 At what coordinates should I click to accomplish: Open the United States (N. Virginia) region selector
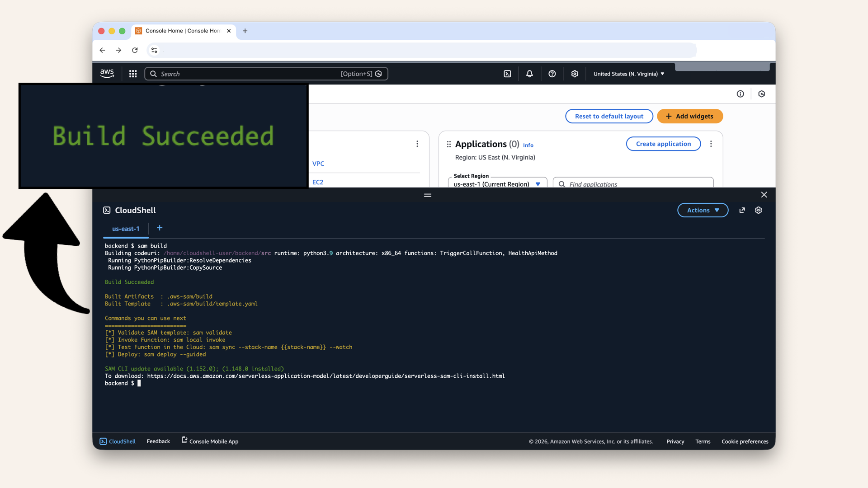[628, 74]
